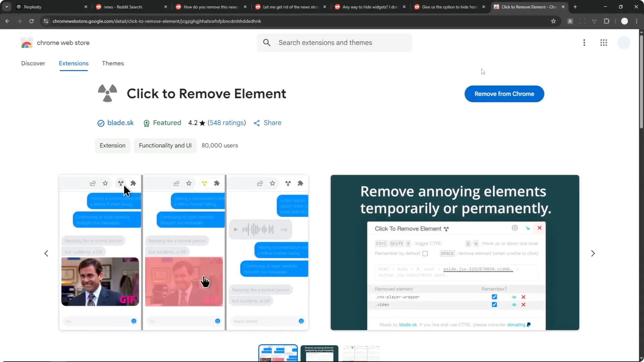
Task: Click the browser profile avatar
Action: pyautogui.click(x=625, y=21)
